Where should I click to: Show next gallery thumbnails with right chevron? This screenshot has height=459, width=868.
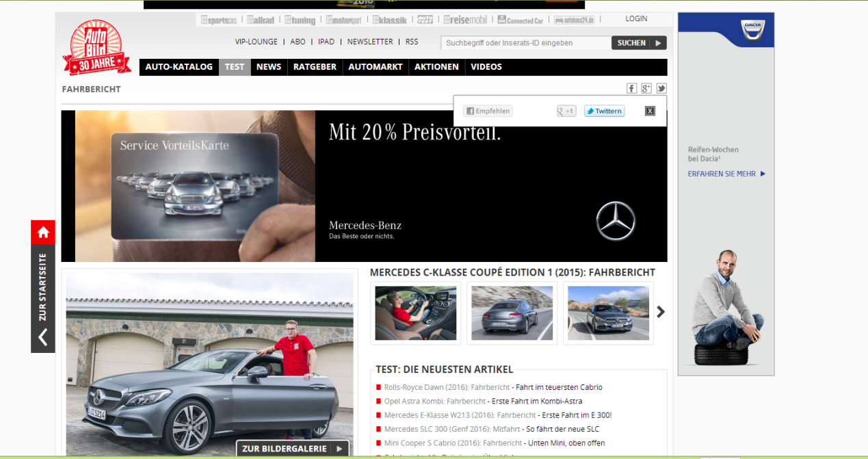[x=661, y=312]
